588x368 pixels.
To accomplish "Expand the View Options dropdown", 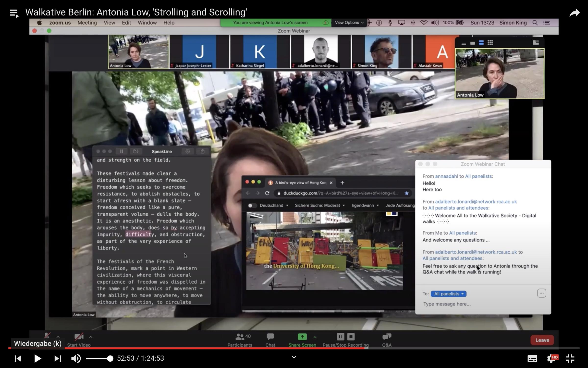I will [349, 23].
